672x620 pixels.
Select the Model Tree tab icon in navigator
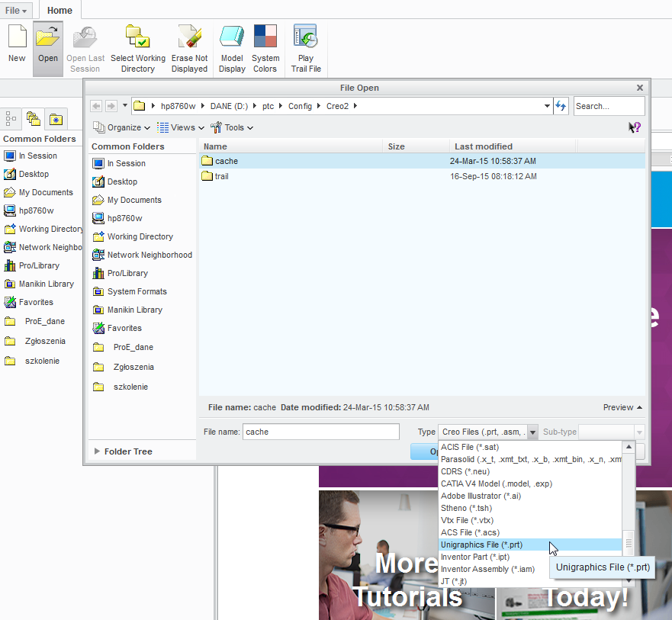point(11,119)
